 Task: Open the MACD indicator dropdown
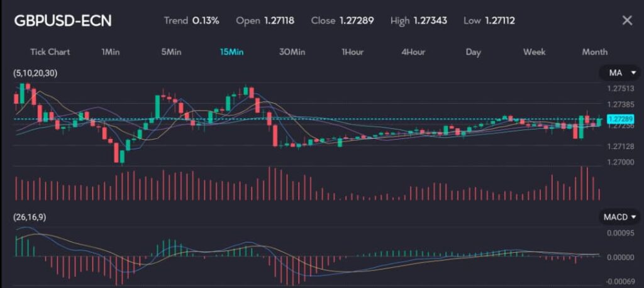[x=619, y=217]
